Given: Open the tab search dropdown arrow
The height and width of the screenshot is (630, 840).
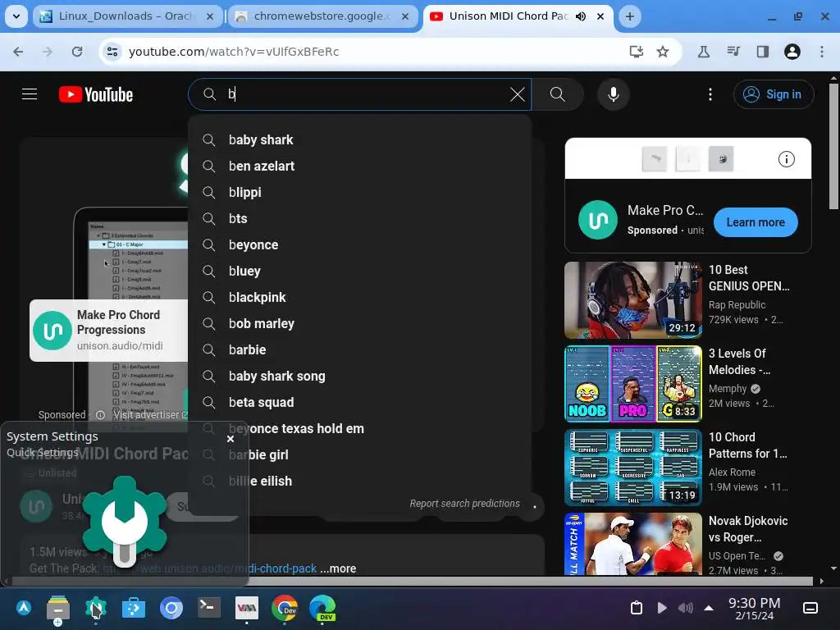Looking at the screenshot, I should click(16, 16).
